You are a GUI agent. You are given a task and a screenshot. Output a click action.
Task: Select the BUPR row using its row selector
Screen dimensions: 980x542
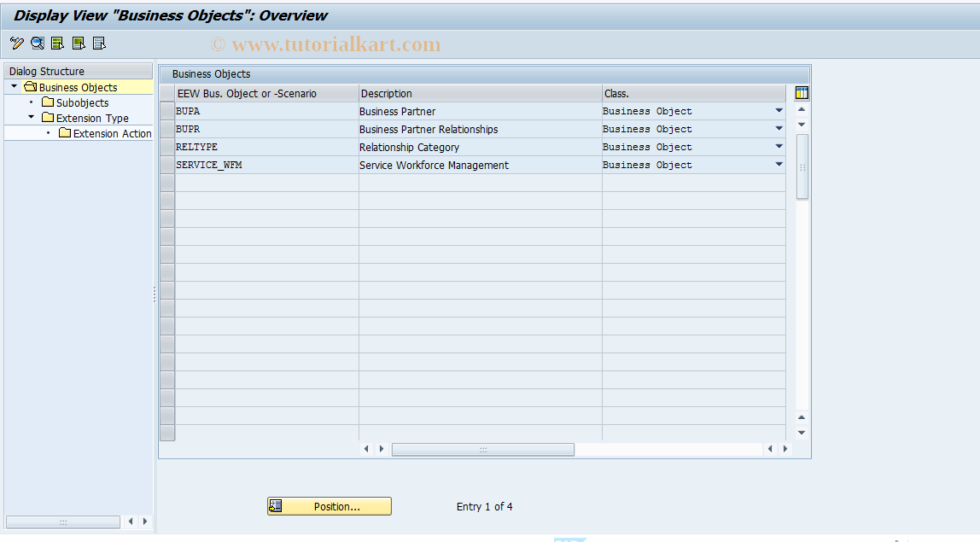point(166,129)
